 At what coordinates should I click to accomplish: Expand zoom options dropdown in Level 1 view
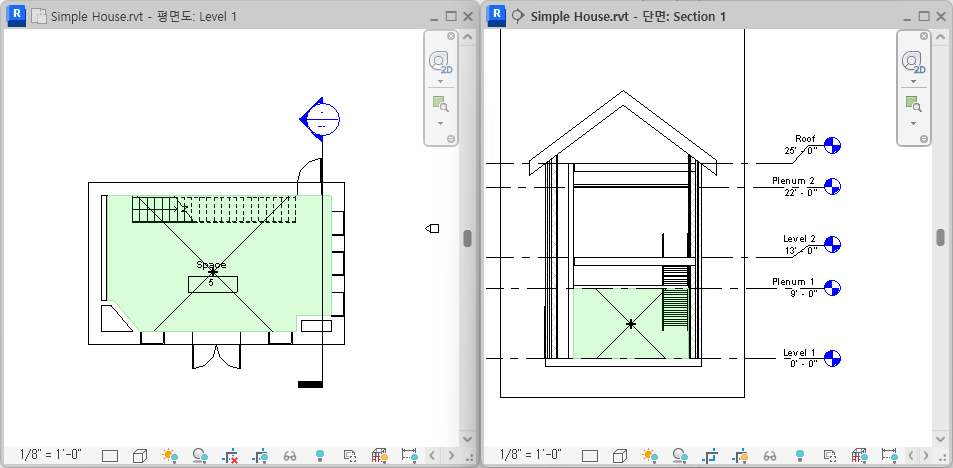click(441, 123)
